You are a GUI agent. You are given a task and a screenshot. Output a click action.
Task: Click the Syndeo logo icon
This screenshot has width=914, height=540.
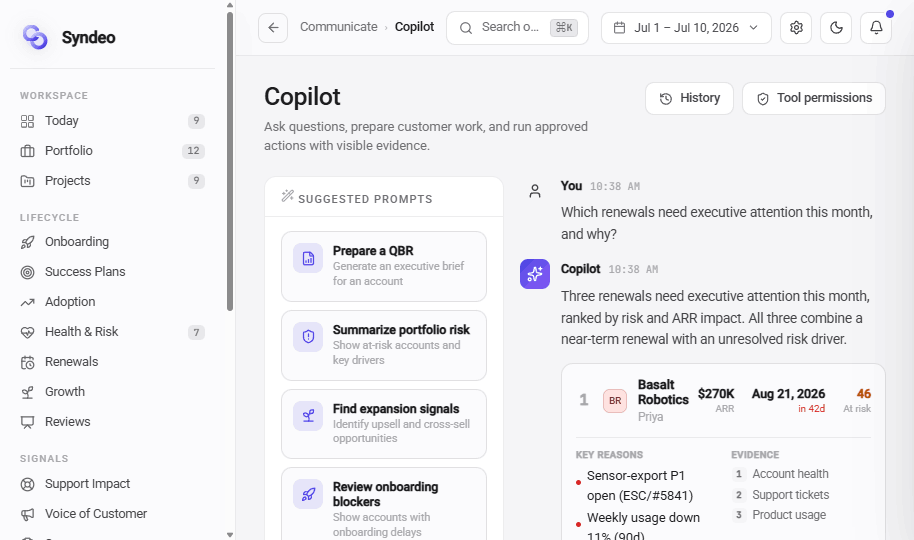35,37
